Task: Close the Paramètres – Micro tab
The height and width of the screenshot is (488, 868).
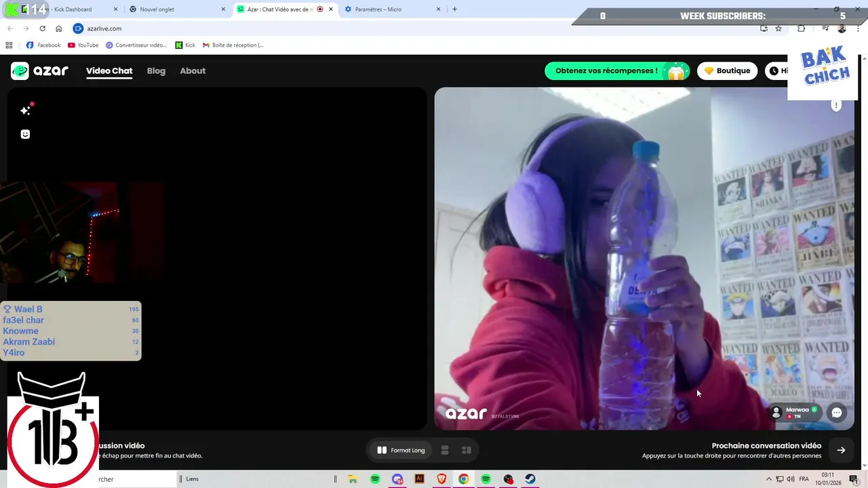Action: [x=438, y=9]
